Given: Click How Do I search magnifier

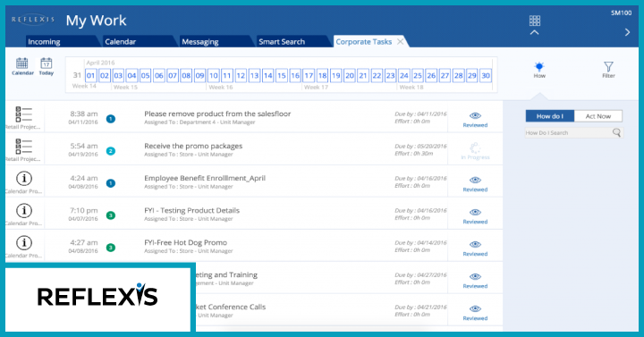Looking at the screenshot, I should pyautogui.click(x=616, y=132).
